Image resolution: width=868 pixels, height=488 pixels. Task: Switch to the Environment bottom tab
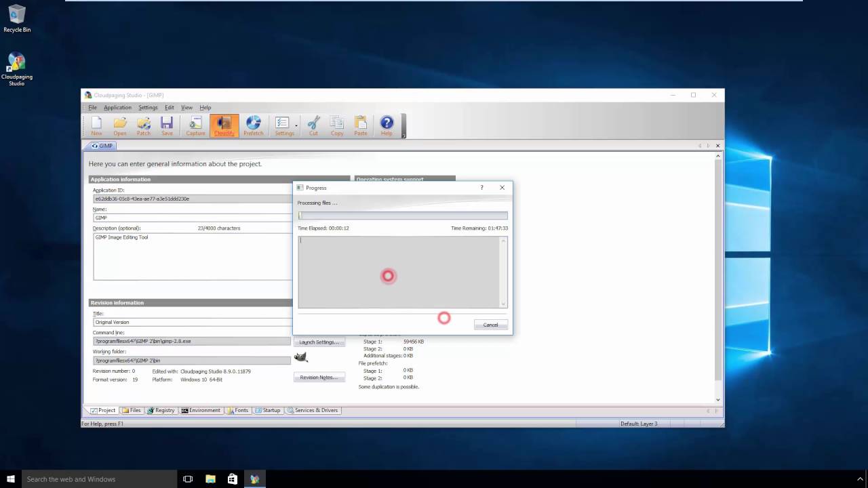[201, 410]
